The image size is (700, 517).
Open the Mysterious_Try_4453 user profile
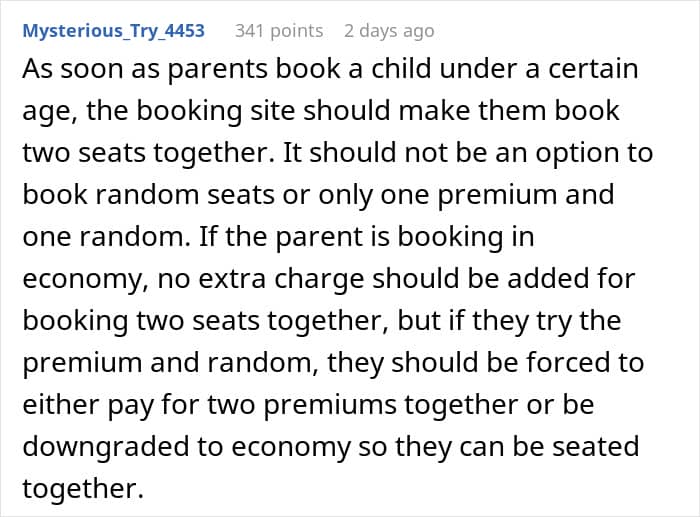(x=113, y=31)
